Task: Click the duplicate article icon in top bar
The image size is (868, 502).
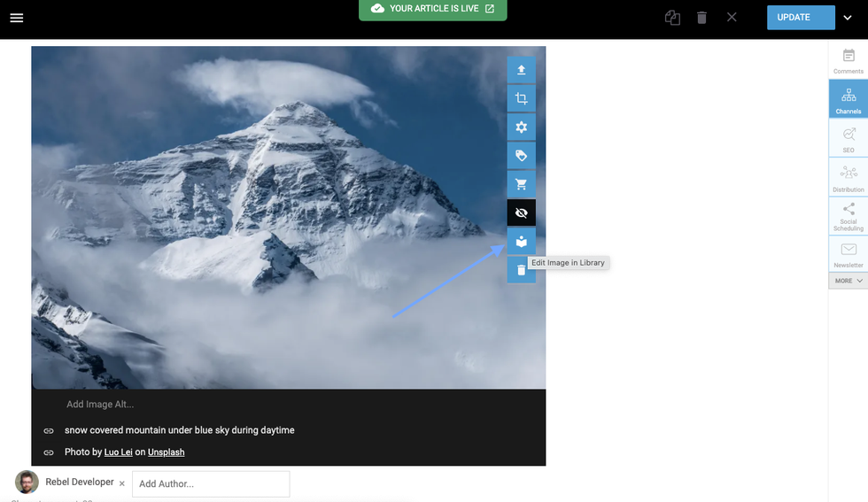Action: 672,18
